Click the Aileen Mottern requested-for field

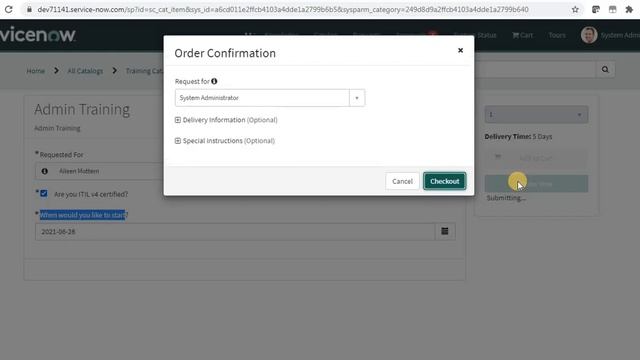click(99, 171)
